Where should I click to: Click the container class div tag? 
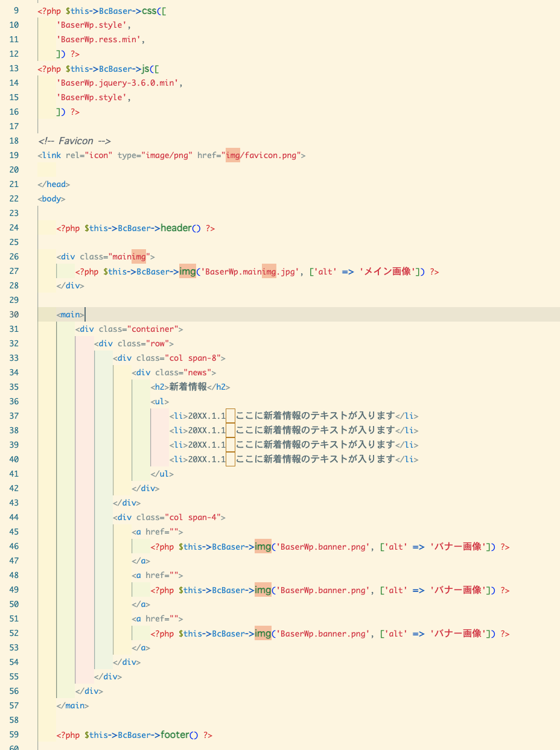(129, 329)
